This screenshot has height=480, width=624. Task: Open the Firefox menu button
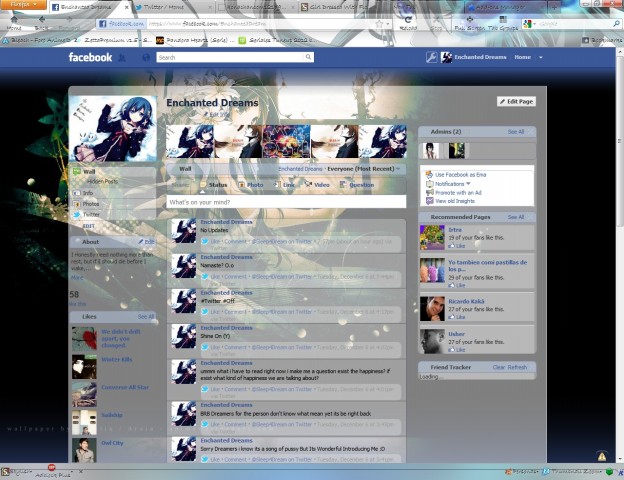pos(23,5)
